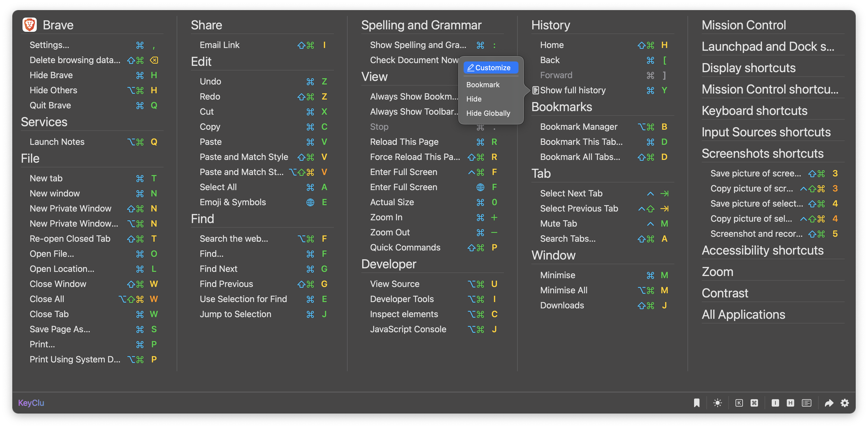Click the Brave lion logo icon
Viewport: 868px width, 428px height.
point(30,25)
